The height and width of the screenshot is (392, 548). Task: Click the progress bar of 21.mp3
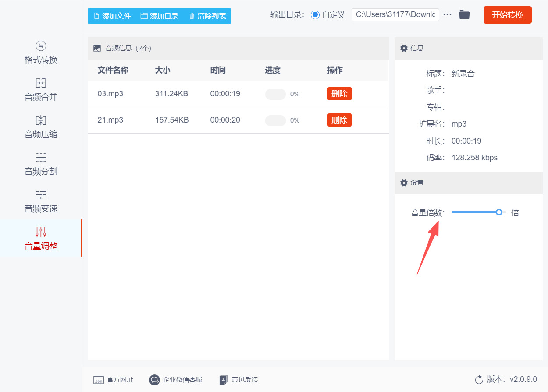(275, 120)
